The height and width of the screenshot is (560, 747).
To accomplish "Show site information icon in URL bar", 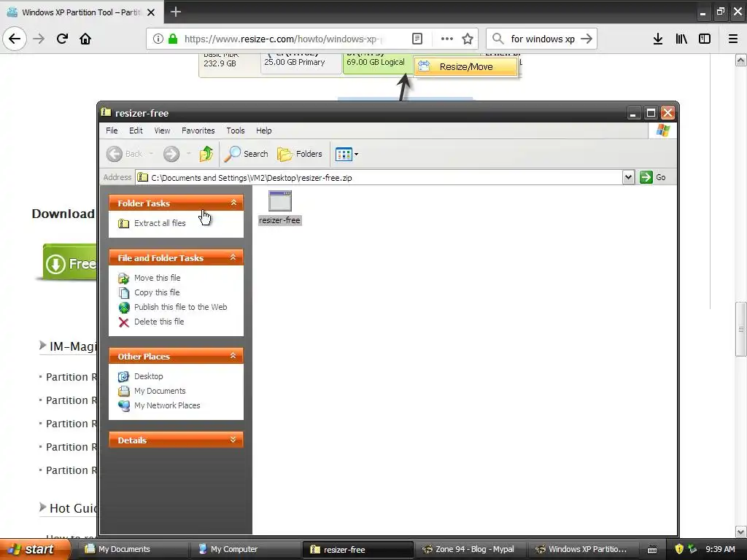I will pos(158,39).
